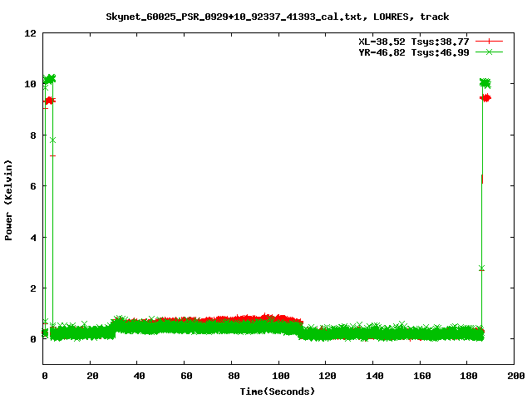532x399 pixels.
Task: Click y-axis tick label 8
Action: 33,135
